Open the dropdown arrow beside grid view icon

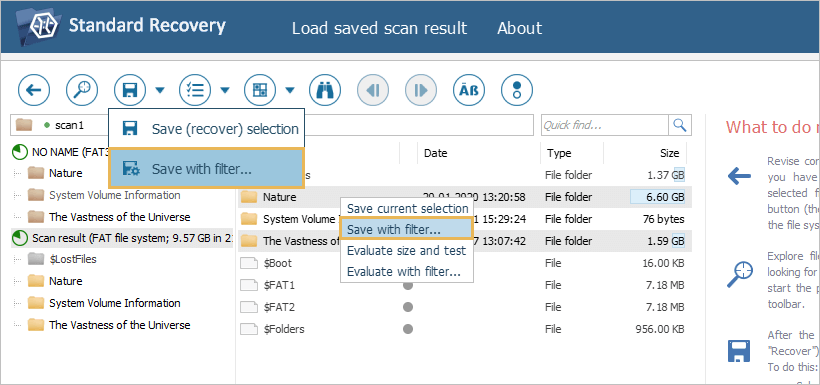click(x=290, y=90)
